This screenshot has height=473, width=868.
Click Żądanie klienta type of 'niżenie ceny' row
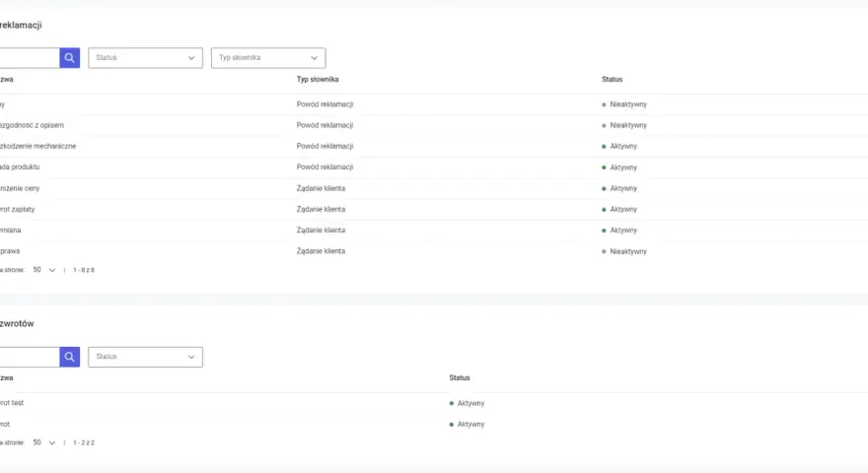click(322, 188)
